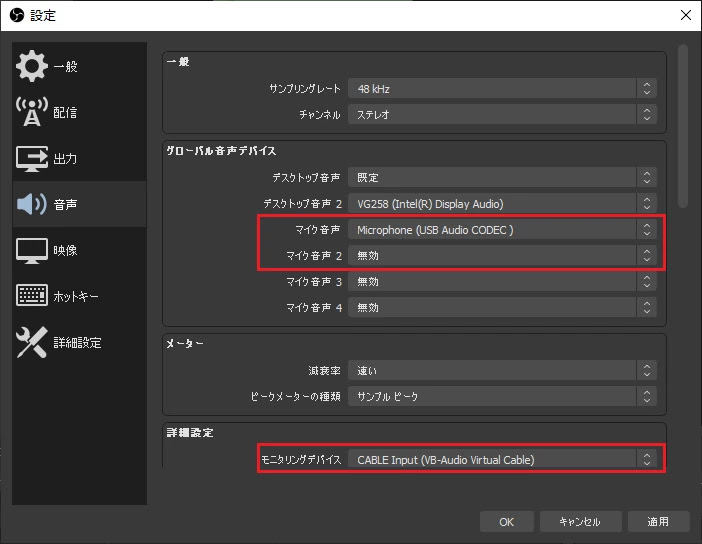Open the マイク音声 3 無効 dropdown
The width and height of the screenshot is (702, 544).
pos(502,282)
